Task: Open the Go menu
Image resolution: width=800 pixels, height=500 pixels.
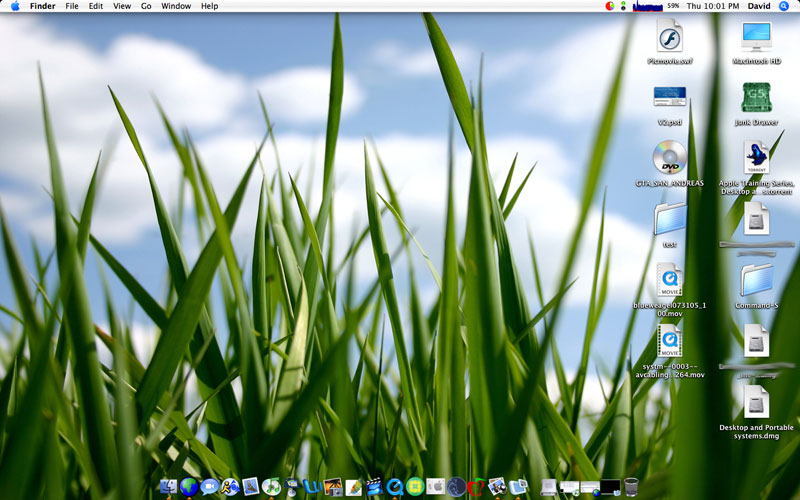Action: point(146,6)
